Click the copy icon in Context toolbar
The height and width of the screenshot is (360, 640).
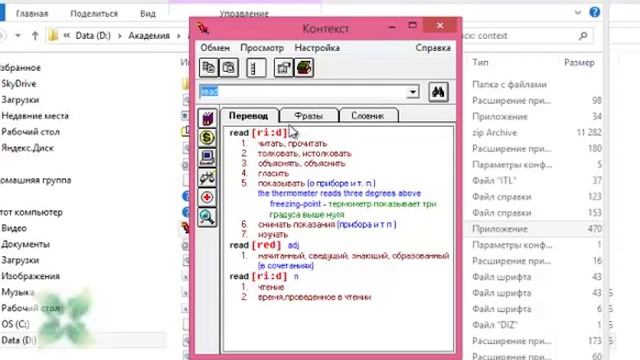[x=209, y=68]
